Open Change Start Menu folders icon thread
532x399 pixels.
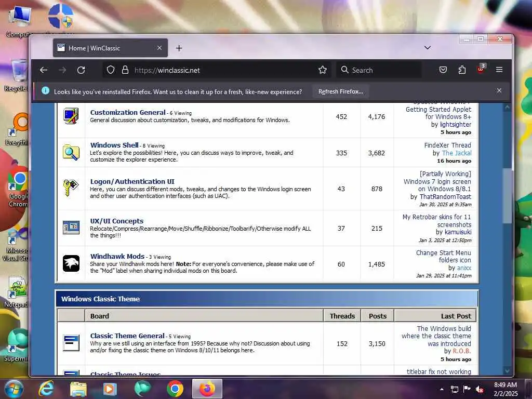coord(444,257)
